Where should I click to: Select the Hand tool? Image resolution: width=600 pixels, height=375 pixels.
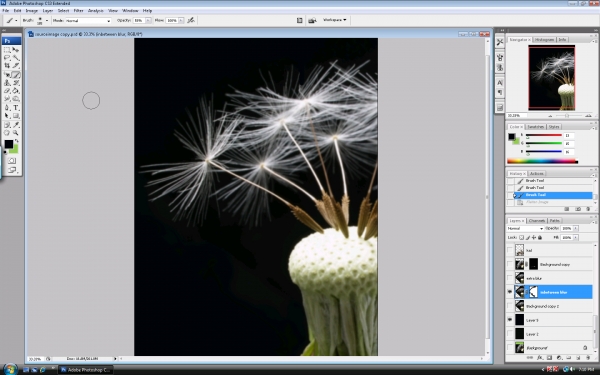pos(7,133)
